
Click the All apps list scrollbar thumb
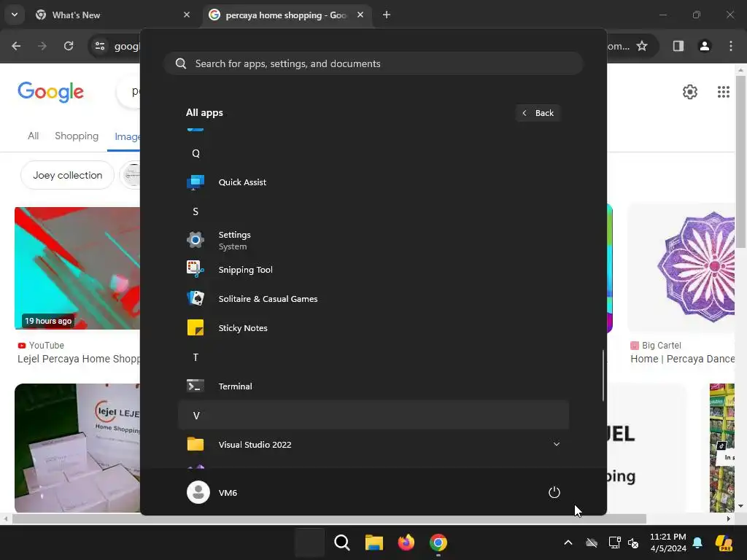[x=603, y=376]
